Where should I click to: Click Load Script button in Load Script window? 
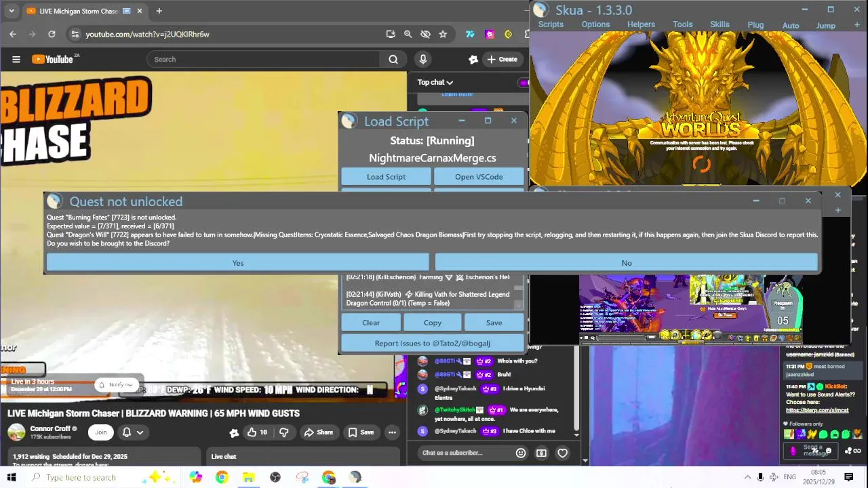click(386, 177)
